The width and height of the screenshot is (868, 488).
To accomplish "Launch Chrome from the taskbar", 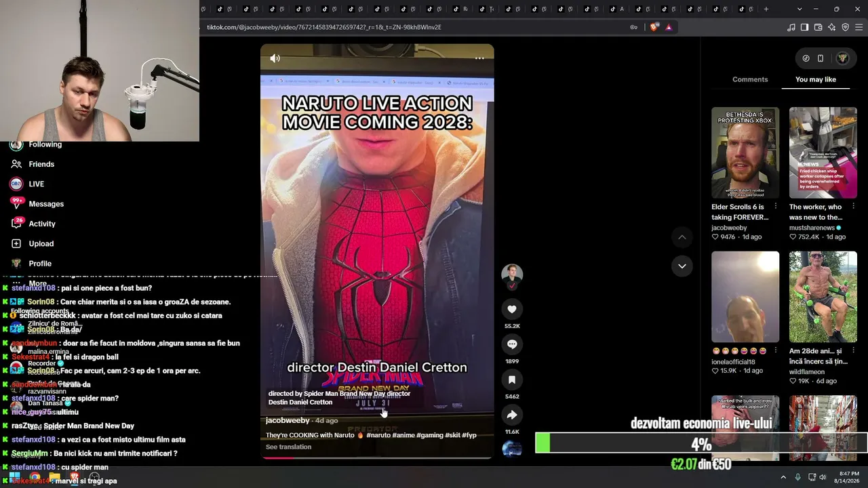I will pyautogui.click(x=35, y=476).
